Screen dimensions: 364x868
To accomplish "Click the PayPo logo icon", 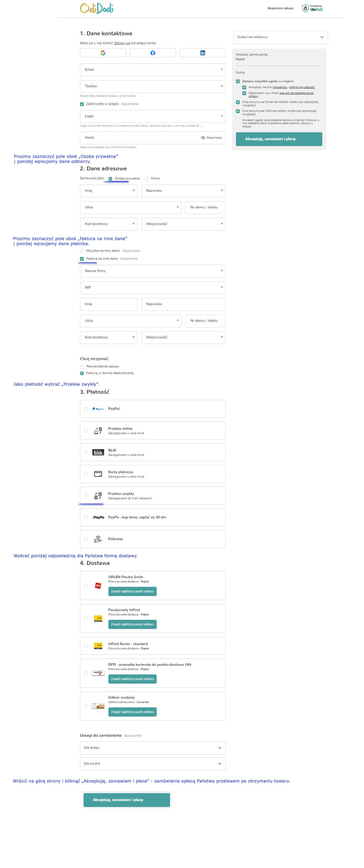I will tap(98, 517).
